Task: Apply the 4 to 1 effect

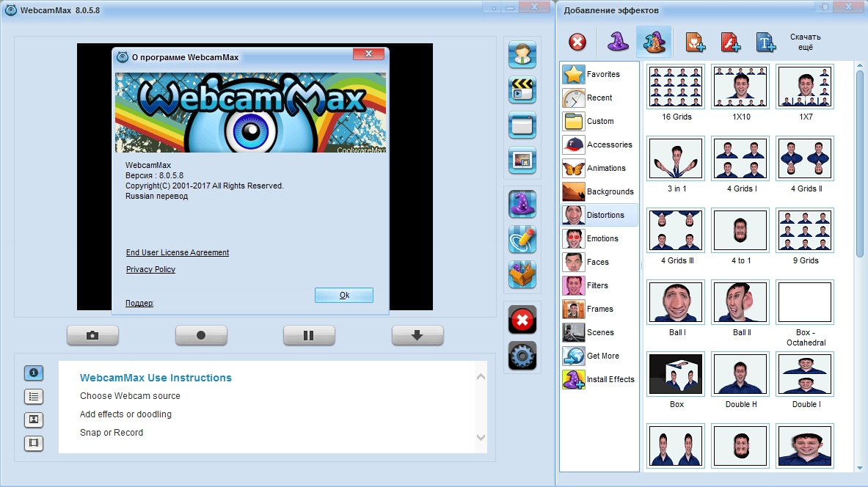Action: pyautogui.click(x=740, y=231)
